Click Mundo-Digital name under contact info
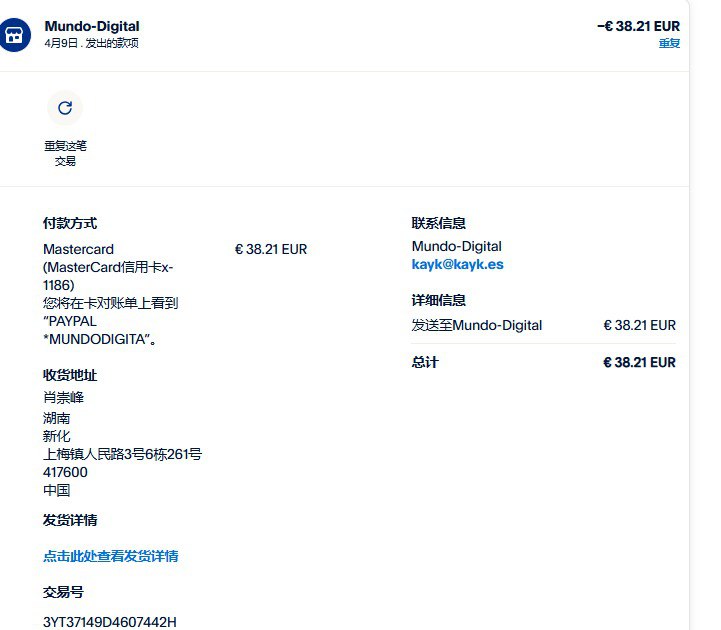 pyautogui.click(x=457, y=246)
